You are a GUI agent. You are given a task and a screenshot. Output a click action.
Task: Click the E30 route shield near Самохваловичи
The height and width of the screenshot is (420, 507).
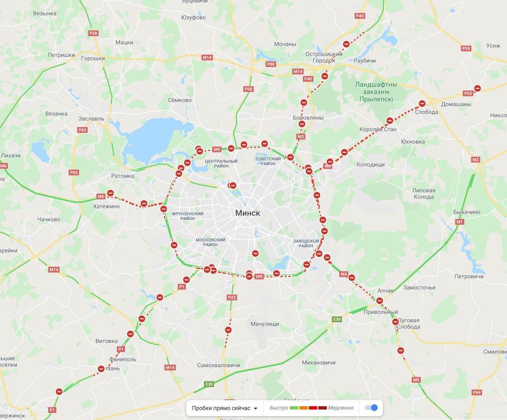pos(209,384)
